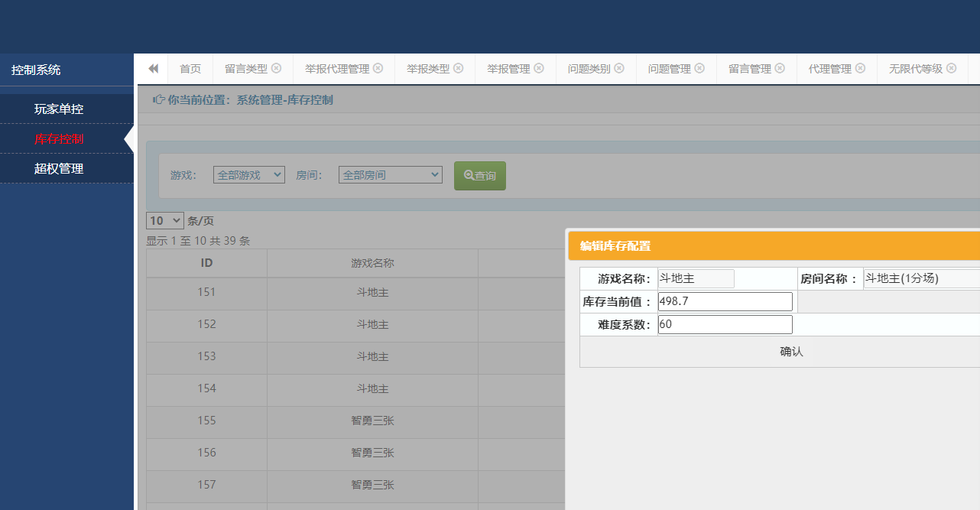
Task: Click the double-arrow tab scroll left icon
Action: [x=153, y=69]
